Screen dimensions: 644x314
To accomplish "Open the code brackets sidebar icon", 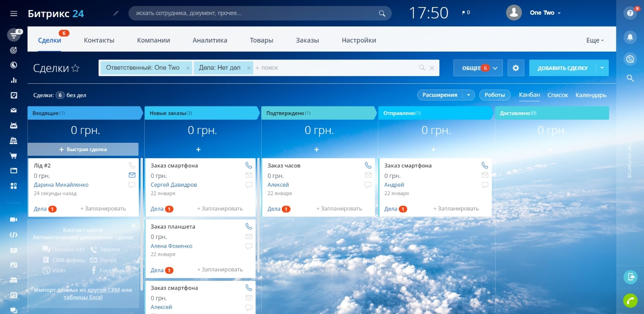I will click(x=13, y=234).
